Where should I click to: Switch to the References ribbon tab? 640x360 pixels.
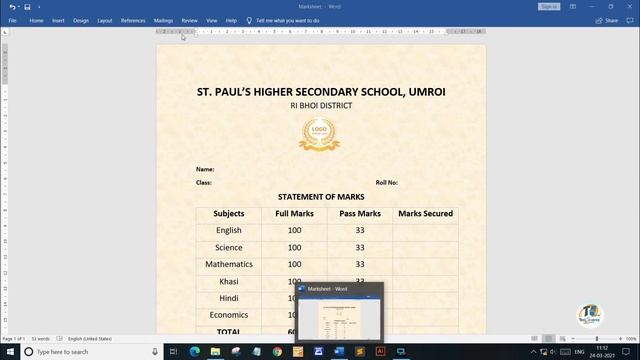133,20
